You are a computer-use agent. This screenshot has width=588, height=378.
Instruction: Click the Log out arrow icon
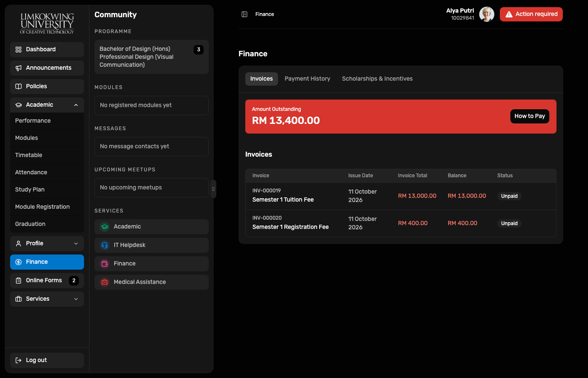coord(18,360)
